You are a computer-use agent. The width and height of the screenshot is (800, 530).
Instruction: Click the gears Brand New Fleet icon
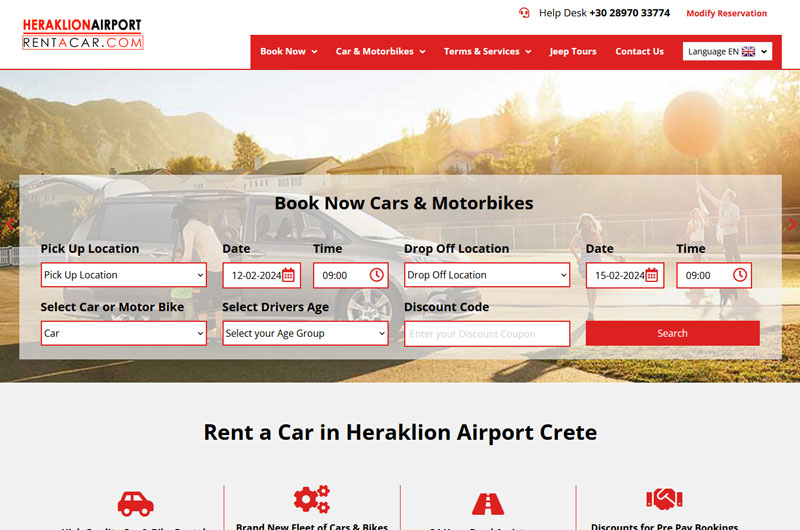click(x=312, y=499)
